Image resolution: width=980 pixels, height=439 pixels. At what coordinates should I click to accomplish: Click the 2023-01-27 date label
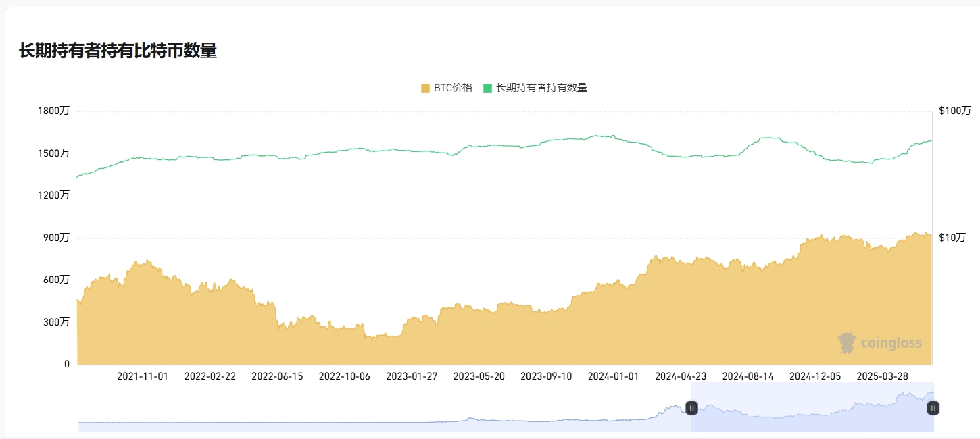[412, 376]
